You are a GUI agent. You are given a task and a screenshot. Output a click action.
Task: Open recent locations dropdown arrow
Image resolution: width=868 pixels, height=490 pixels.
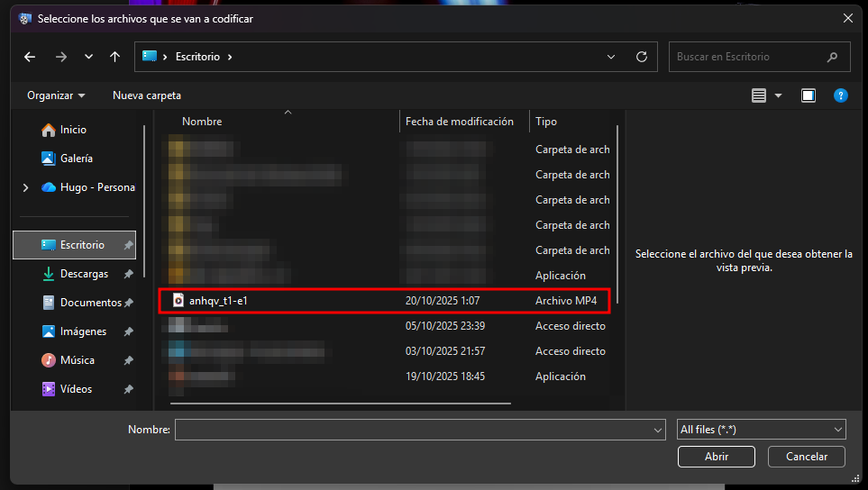point(88,57)
